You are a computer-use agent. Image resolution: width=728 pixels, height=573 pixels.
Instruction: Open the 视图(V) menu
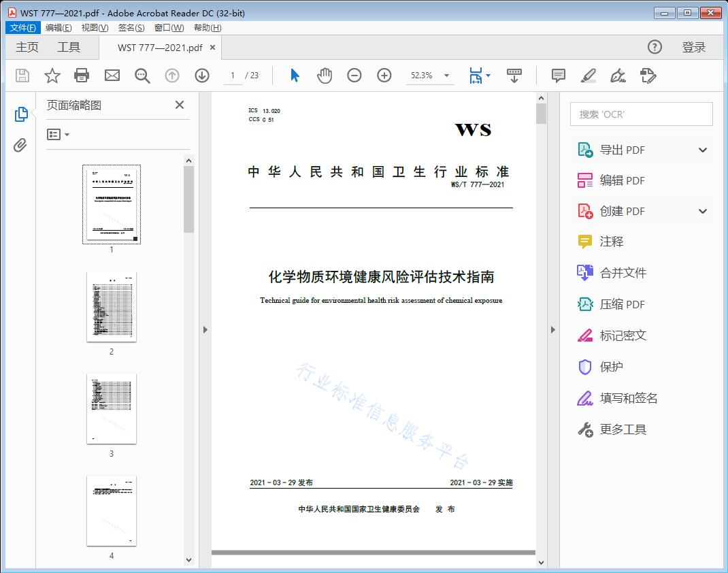pyautogui.click(x=95, y=28)
